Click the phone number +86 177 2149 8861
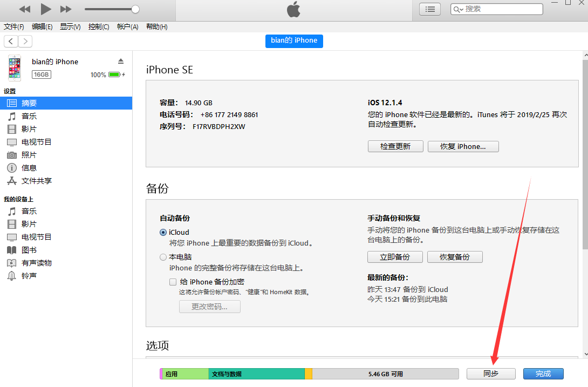Viewport: 588px width, 387px height. coord(229,115)
